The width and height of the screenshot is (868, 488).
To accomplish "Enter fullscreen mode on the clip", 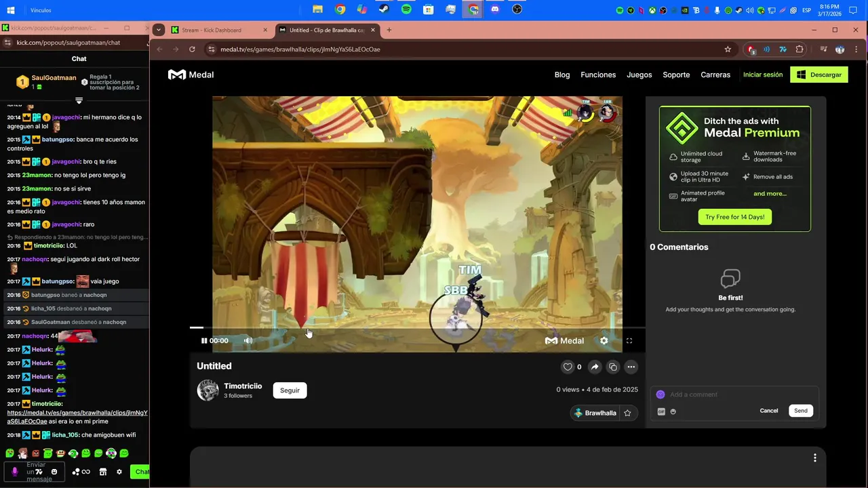I will click(x=629, y=341).
